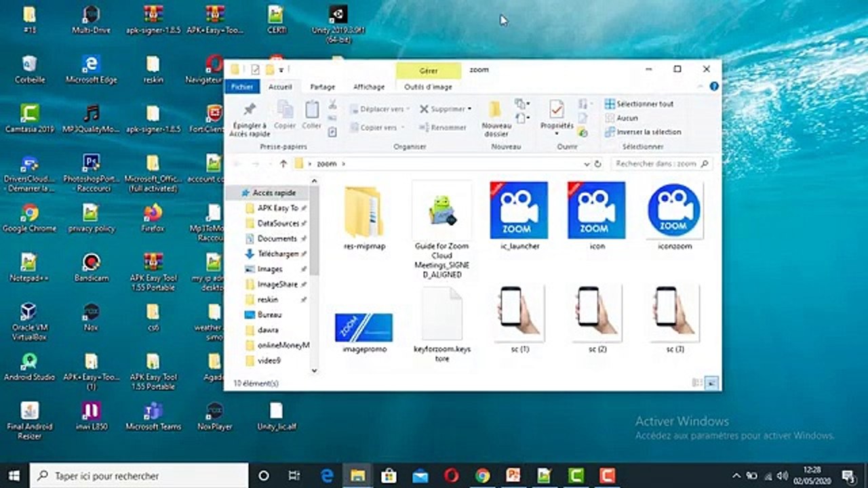Open the Windows Start menu
Screen dimensions: 868x488
click(x=14, y=476)
